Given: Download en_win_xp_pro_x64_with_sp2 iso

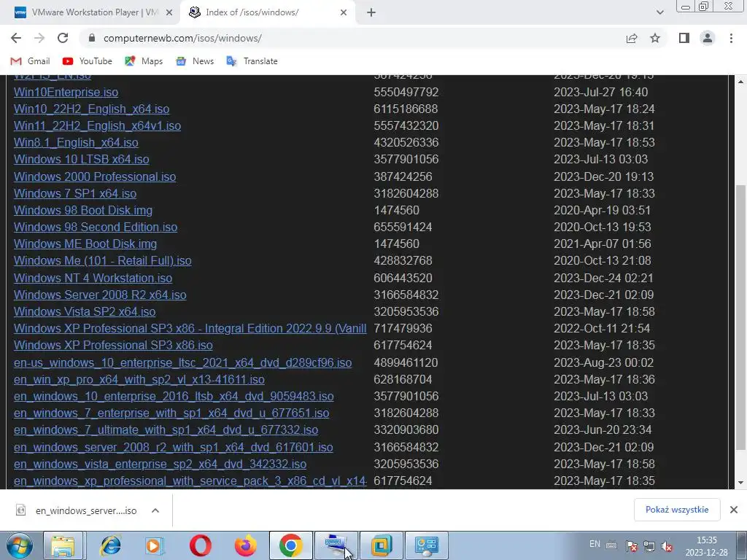Looking at the screenshot, I should [139, 379].
